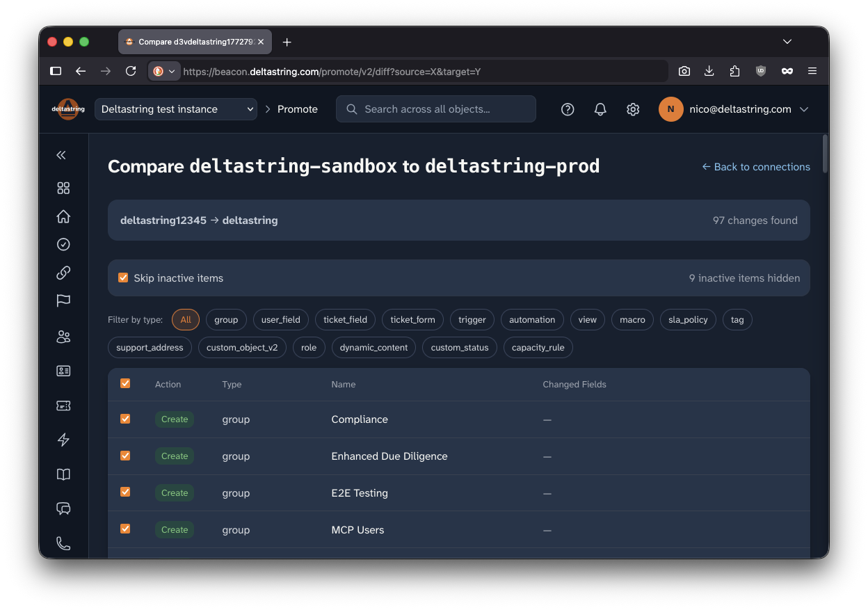Collapse the sidebar with double chevron icon
This screenshot has width=868, height=610.
61,155
